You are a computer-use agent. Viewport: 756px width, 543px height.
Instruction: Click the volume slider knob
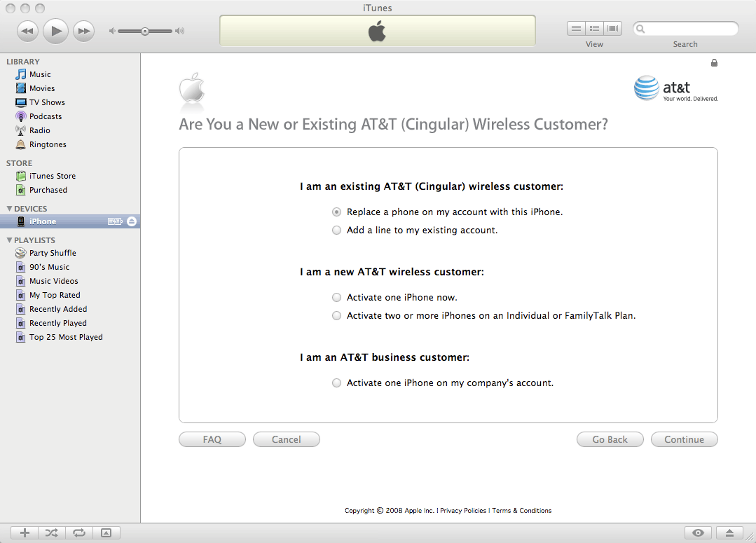(144, 32)
